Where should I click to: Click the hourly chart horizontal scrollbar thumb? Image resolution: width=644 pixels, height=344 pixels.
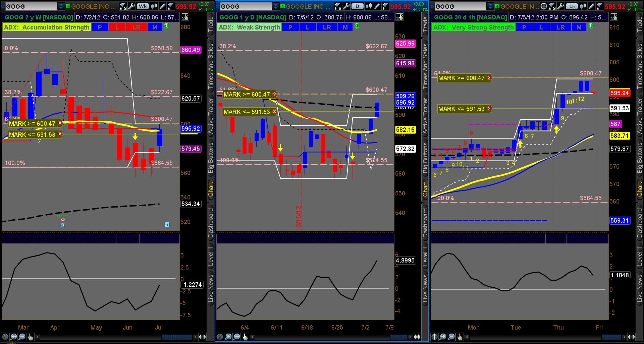612,337
